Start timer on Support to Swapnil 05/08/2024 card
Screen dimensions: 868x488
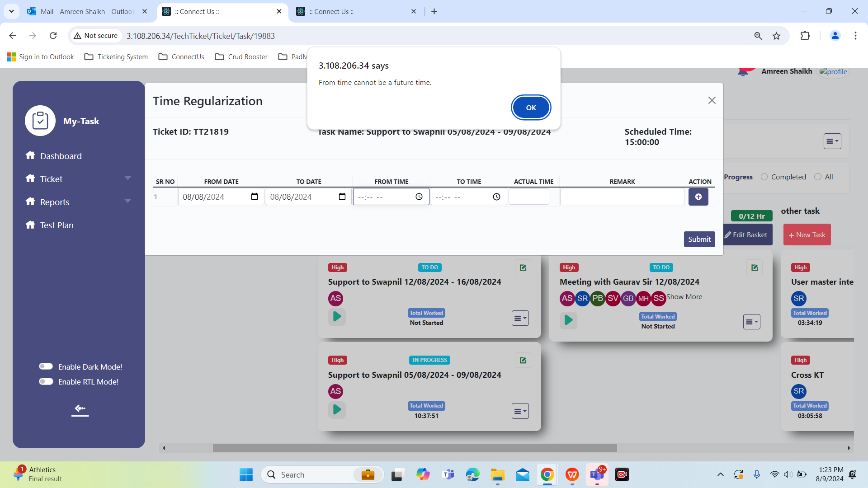click(337, 410)
